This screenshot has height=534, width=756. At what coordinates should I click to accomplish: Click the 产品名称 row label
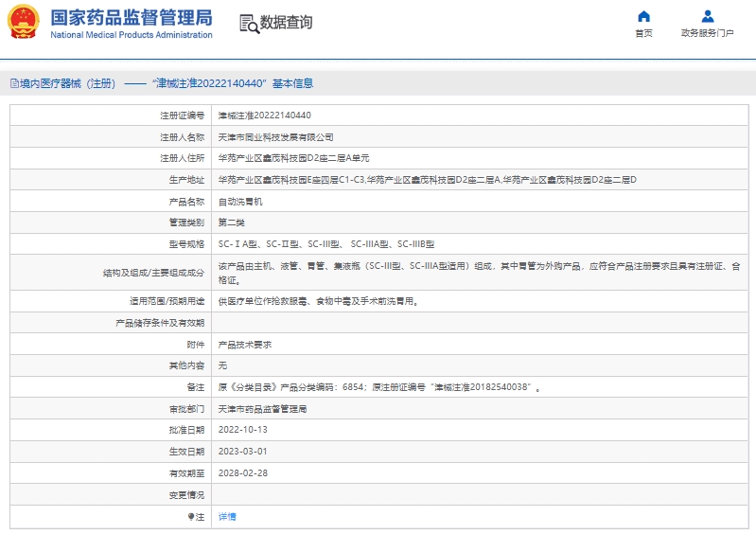pyautogui.click(x=186, y=201)
